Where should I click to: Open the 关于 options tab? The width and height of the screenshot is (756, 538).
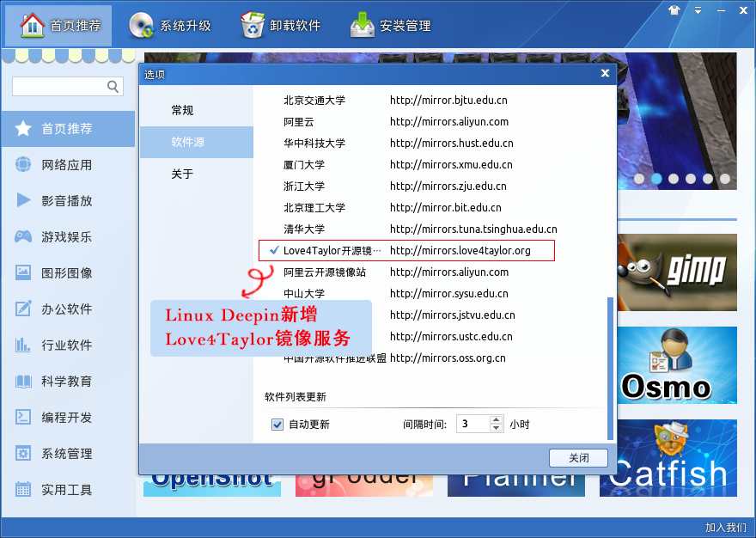coord(196,174)
